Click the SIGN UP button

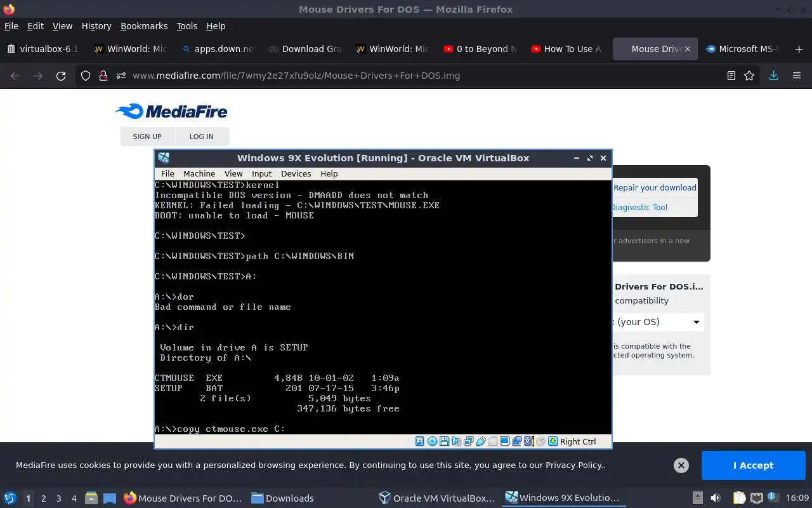(147, 137)
